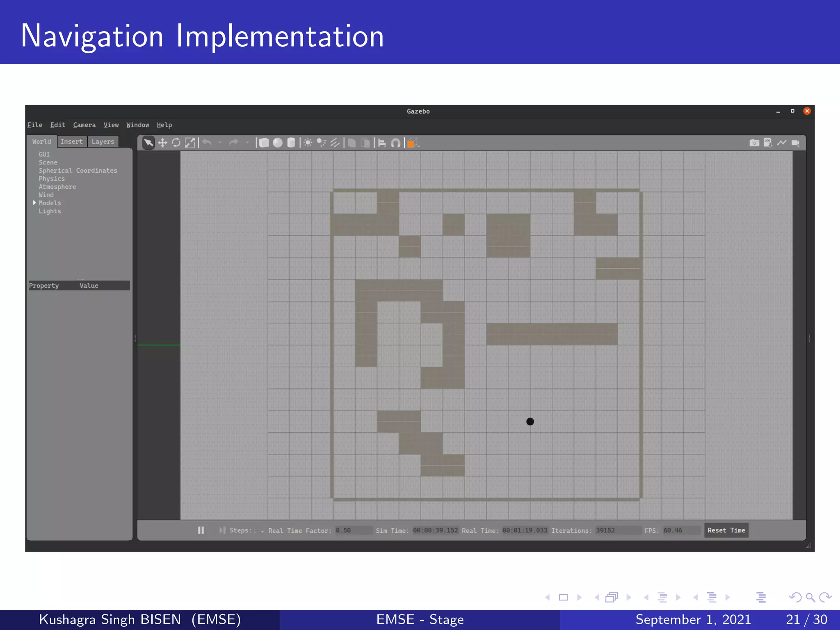Click the redo arrow in Gazebo toolbar
Screen dimensions: 840x630
[x=234, y=142]
